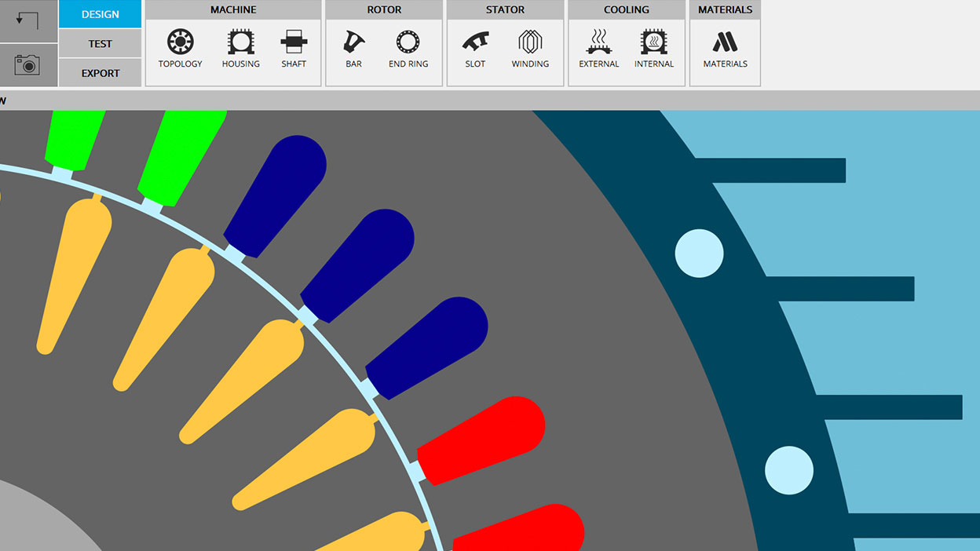The image size is (980, 551).
Task: Open the Shaft settings
Action: 294,49
